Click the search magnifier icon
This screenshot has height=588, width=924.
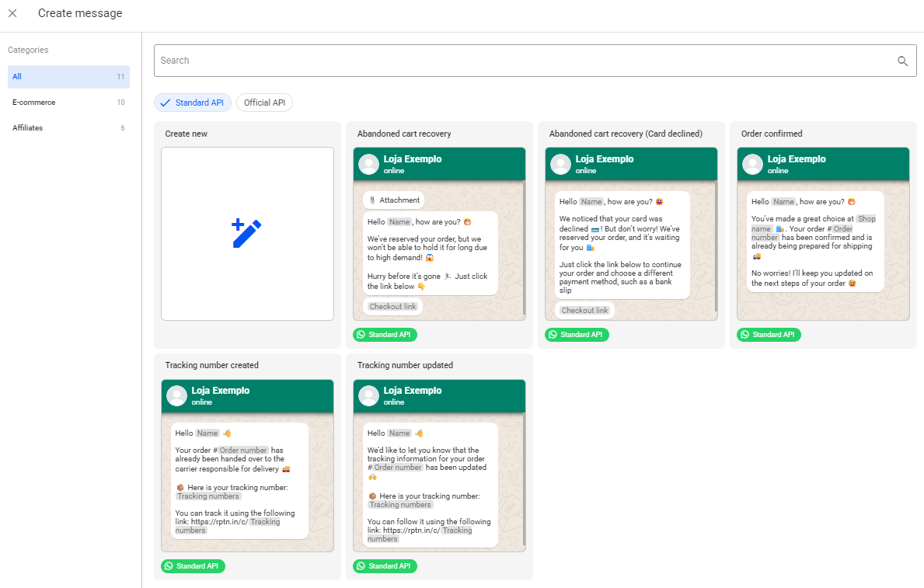902,61
